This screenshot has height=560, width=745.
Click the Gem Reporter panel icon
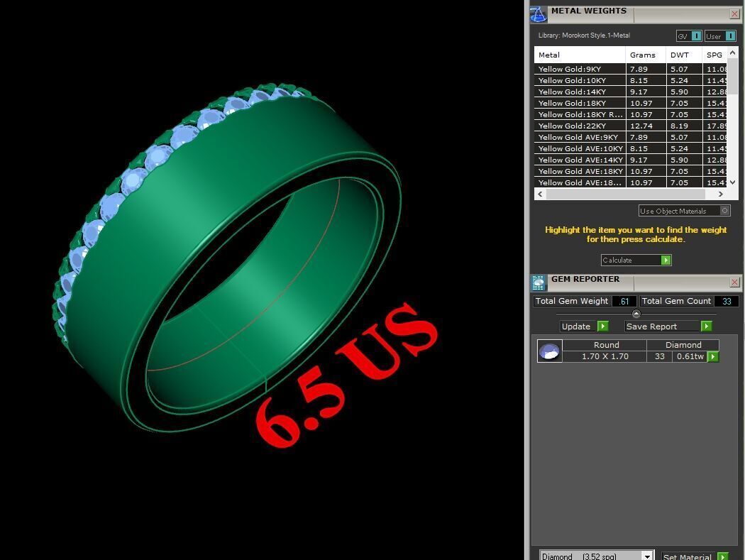click(x=539, y=283)
